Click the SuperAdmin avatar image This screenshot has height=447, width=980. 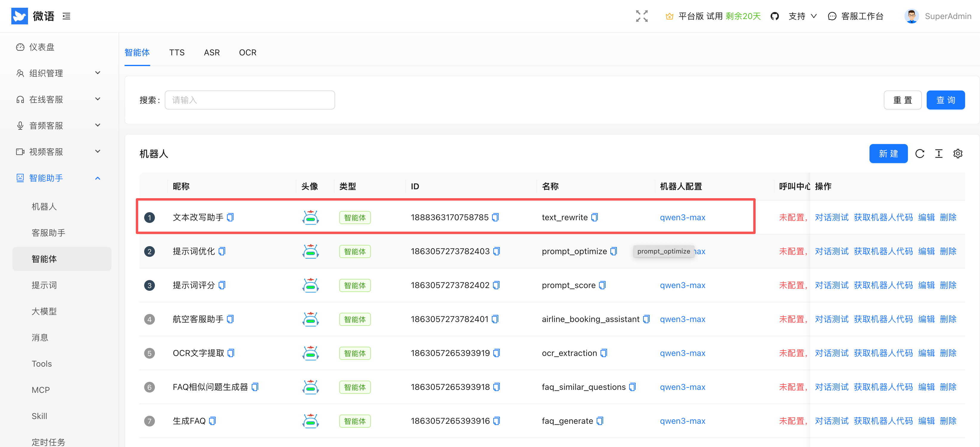pos(911,16)
